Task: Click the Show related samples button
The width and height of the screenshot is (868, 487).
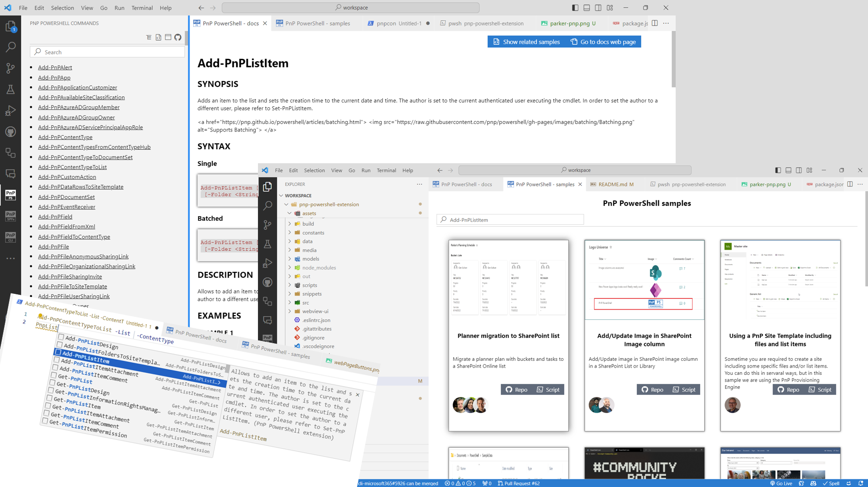Action: click(x=527, y=42)
